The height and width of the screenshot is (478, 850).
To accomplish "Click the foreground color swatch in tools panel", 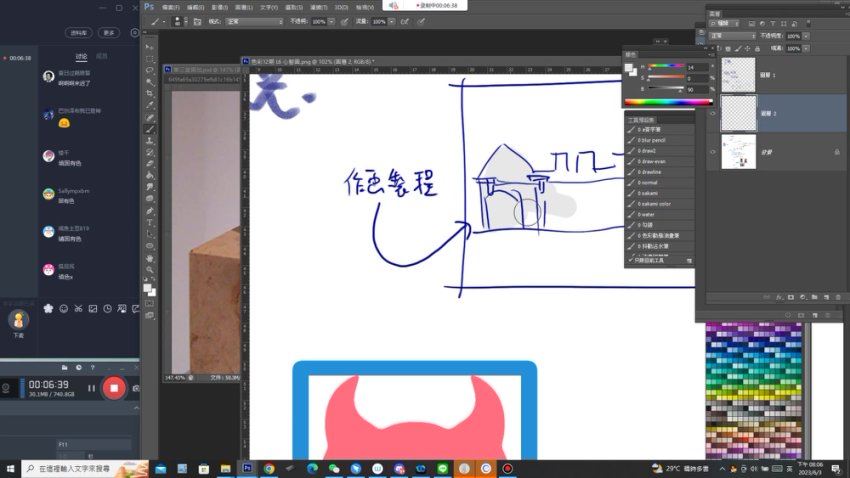I will click(x=147, y=287).
